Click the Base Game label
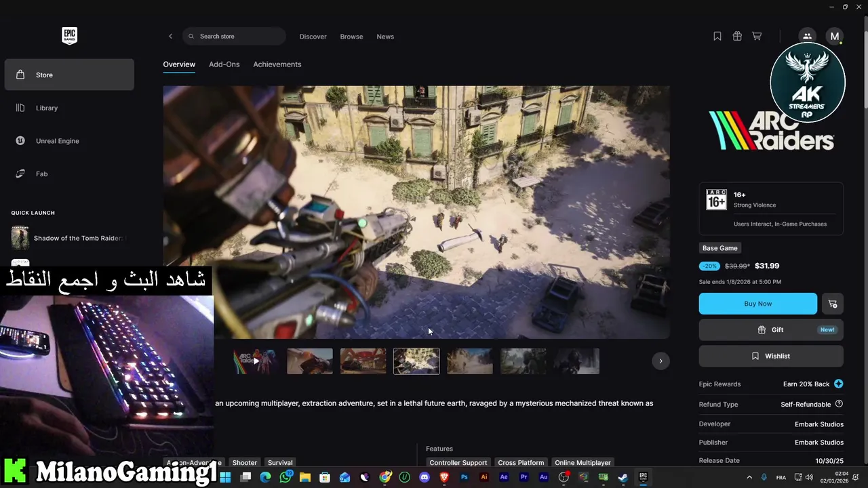The image size is (868, 488). click(720, 248)
